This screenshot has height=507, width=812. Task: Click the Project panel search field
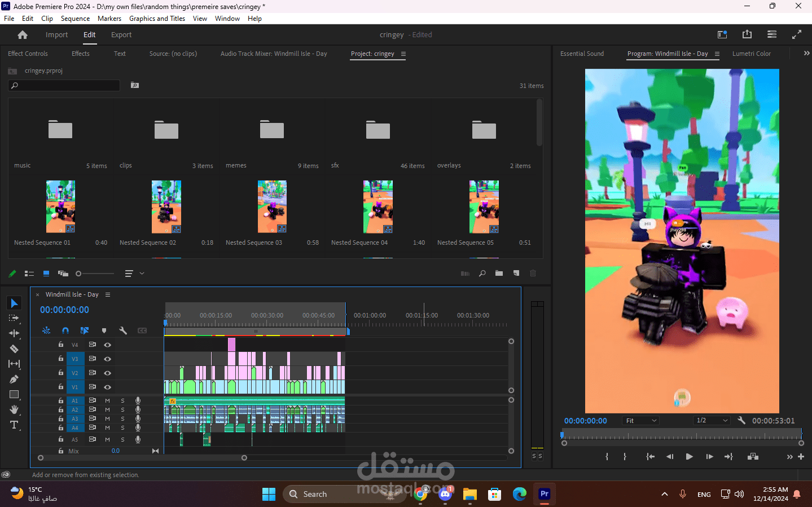[64, 85]
